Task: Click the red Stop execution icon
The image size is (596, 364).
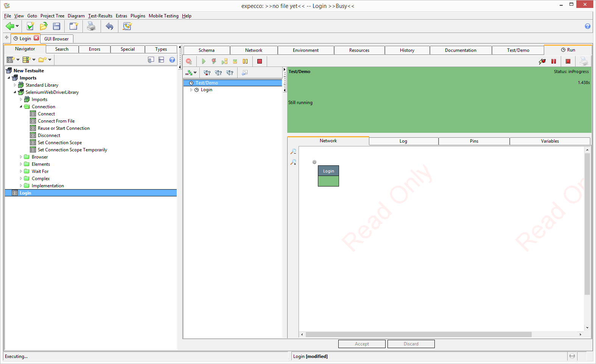Action: [x=260, y=61]
